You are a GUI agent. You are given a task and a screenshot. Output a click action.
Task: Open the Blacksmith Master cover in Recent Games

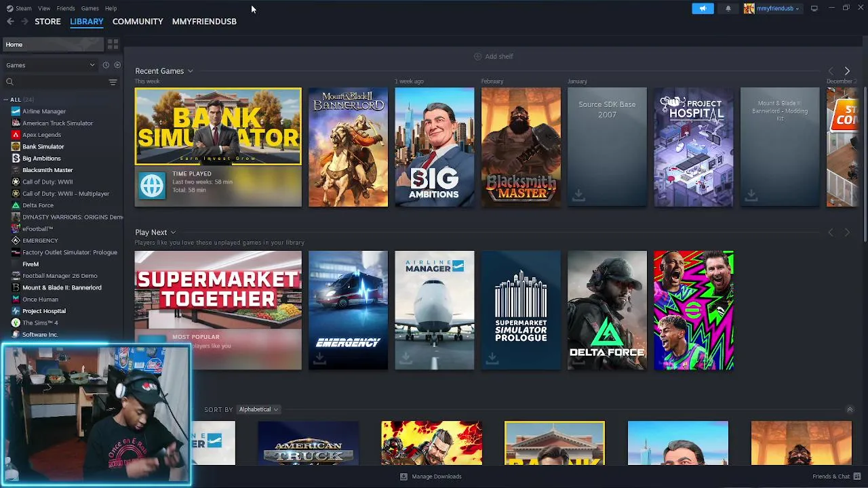click(521, 147)
